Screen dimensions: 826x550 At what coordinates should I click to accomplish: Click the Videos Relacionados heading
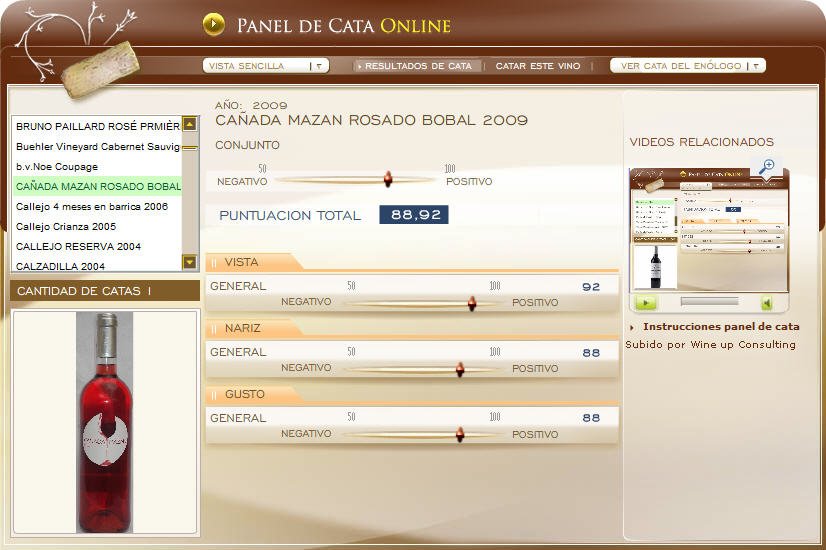tap(701, 142)
